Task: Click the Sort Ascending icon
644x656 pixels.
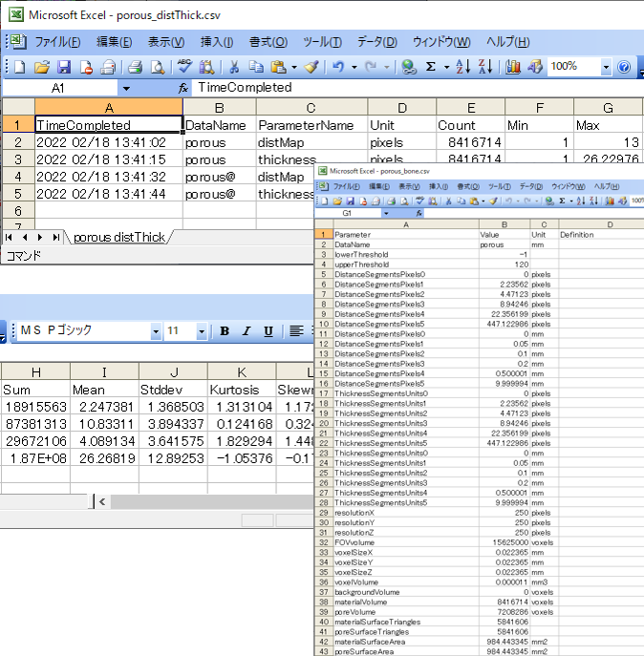Action: [x=462, y=67]
